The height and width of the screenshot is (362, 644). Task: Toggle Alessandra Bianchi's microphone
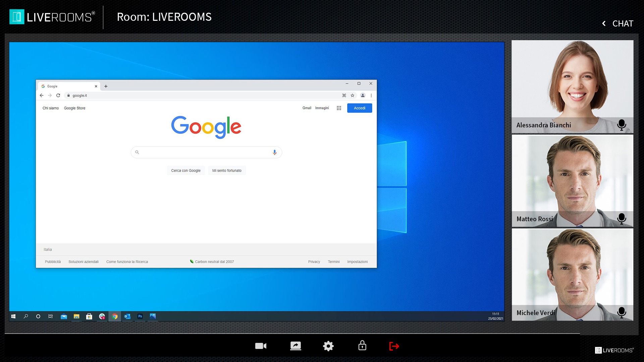tap(622, 125)
